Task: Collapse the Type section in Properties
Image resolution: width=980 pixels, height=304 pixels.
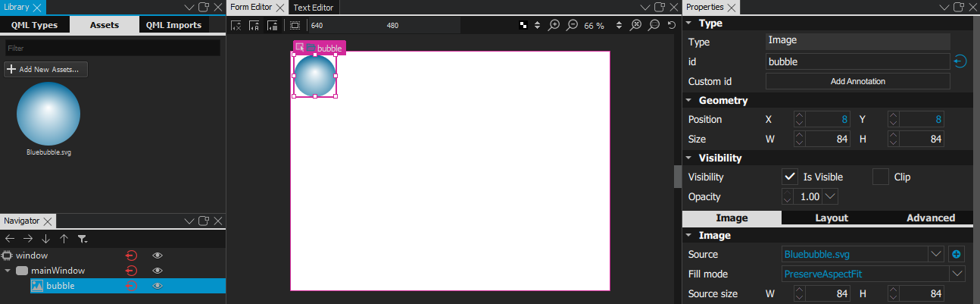Action: tap(689, 23)
